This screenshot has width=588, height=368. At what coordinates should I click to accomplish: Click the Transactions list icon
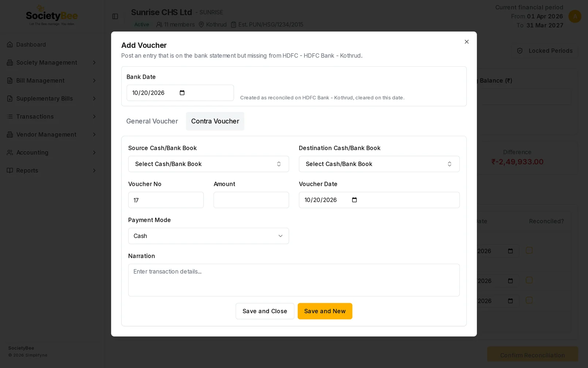(10, 117)
